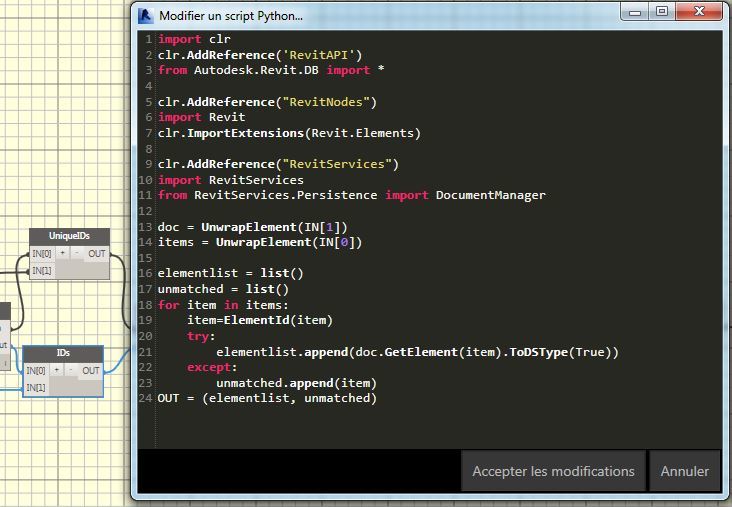Click line 'item=ElementId(item)'
732x507 pixels.
(x=260, y=320)
